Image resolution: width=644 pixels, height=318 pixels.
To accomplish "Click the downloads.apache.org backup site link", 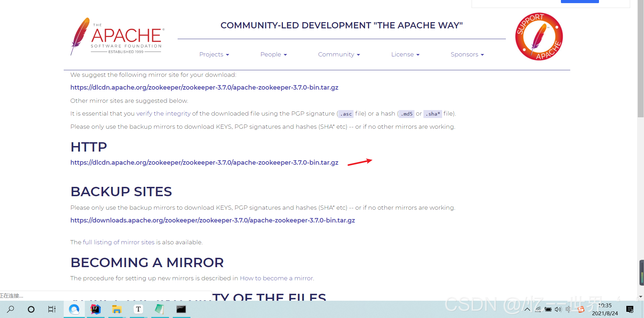I will click(x=213, y=220).
